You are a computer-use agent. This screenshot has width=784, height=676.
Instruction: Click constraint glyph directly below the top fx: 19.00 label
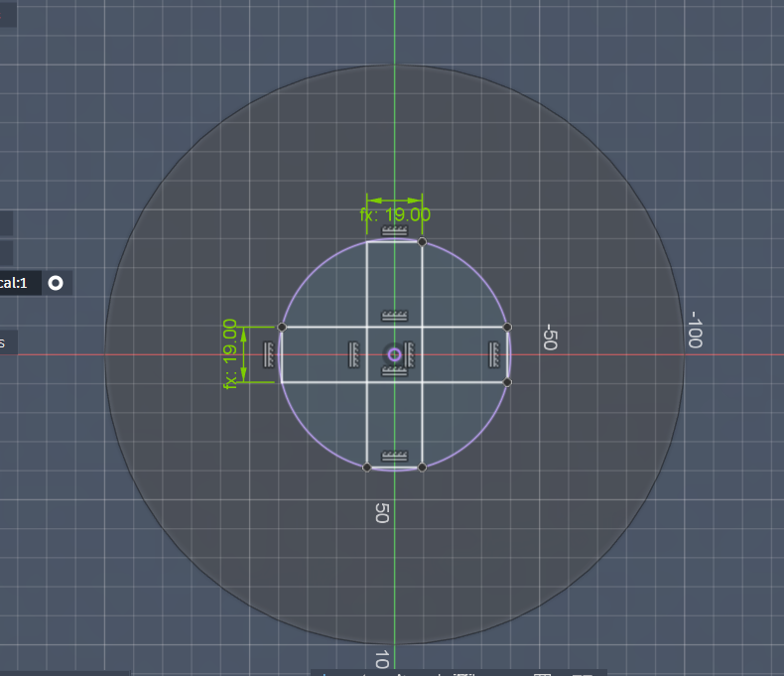tap(395, 230)
